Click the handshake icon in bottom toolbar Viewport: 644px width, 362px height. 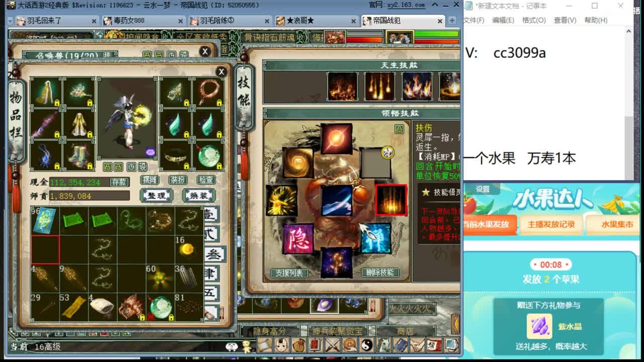(417, 345)
